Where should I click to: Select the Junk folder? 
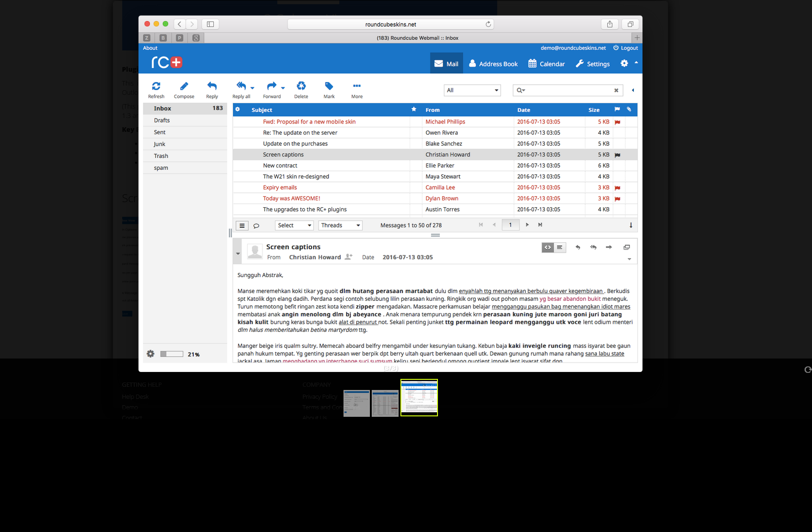click(x=185, y=144)
